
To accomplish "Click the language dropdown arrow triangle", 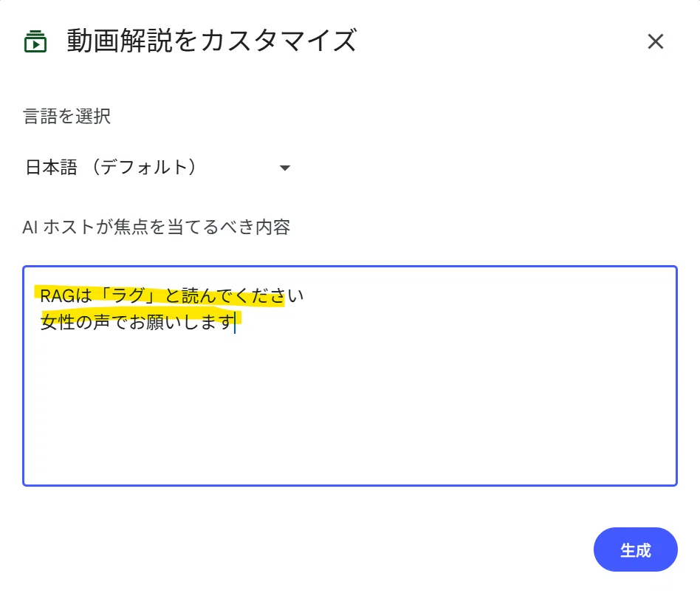I will click(x=285, y=168).
